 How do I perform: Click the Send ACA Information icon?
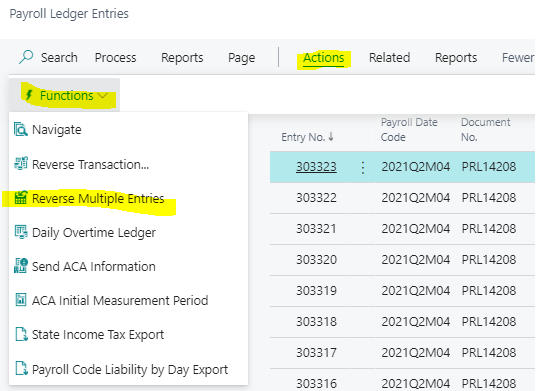[21, 266]
